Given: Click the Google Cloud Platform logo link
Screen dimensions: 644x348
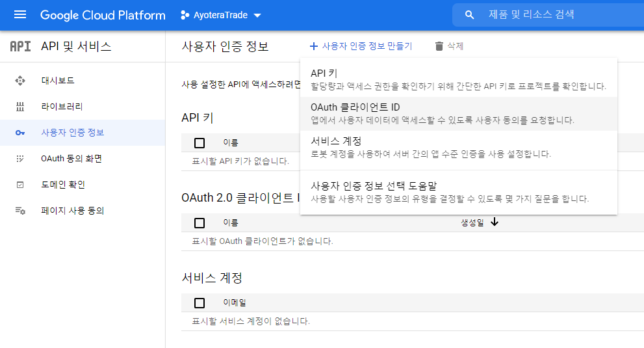Looking at the screenshot, I should pos(103,15).
